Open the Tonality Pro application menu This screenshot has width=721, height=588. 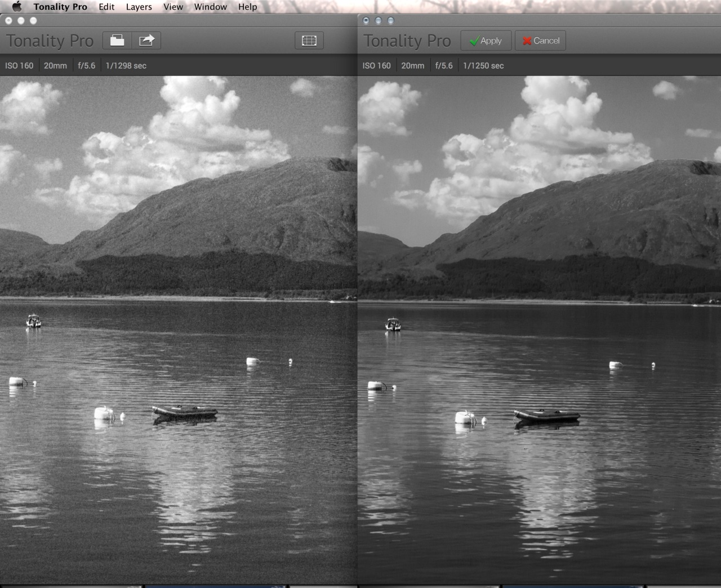(60, 7)
